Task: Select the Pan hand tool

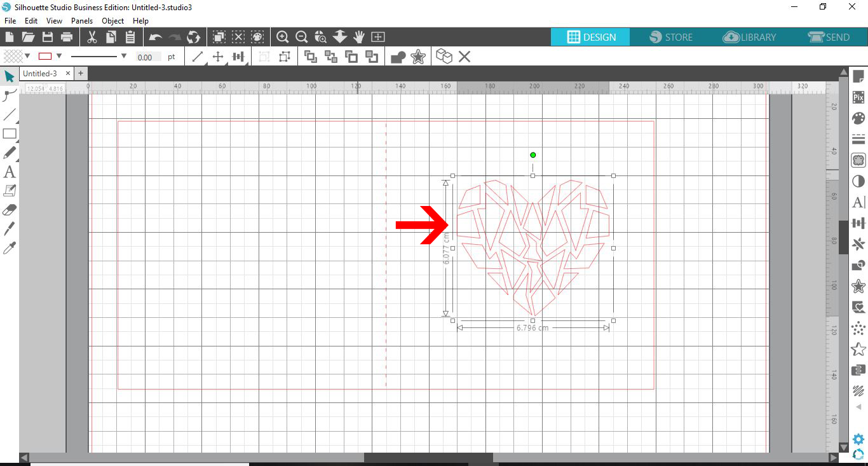Action: pos(359,37)
